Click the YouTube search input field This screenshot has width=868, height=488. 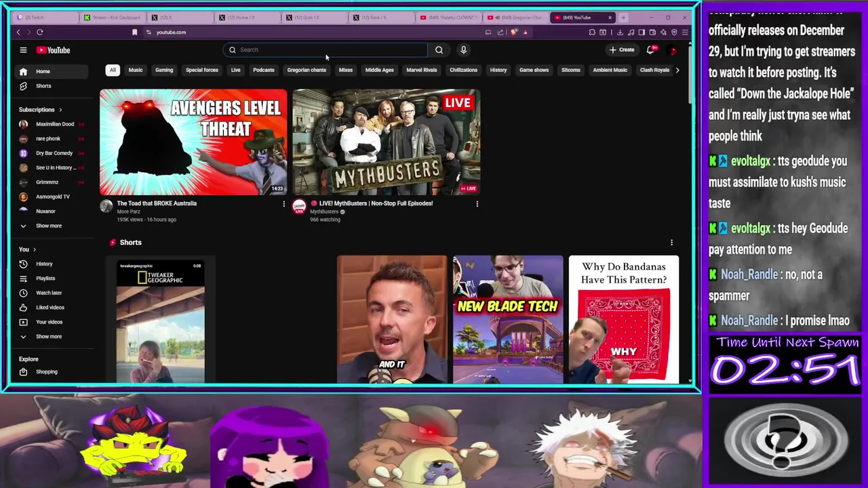(325, 49)
